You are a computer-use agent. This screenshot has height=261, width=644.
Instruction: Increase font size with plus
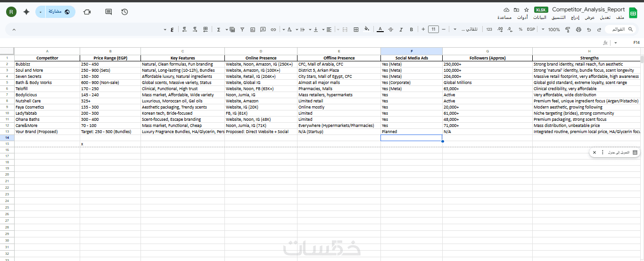(x=423, y=29)
